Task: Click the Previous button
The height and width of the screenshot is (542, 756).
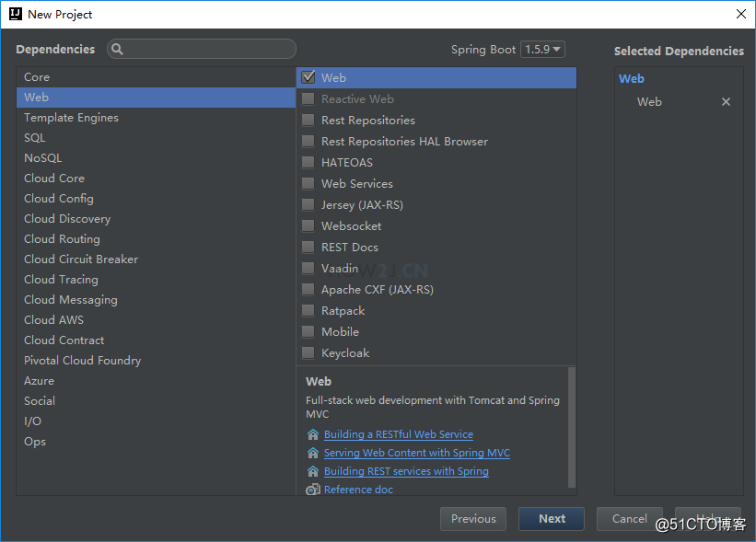Action: (473, 519)
